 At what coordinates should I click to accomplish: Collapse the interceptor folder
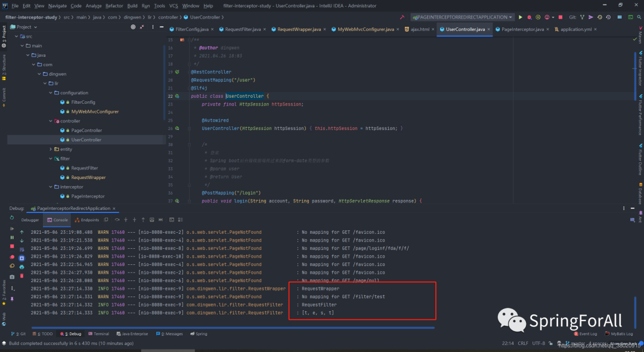click(51, 187)
